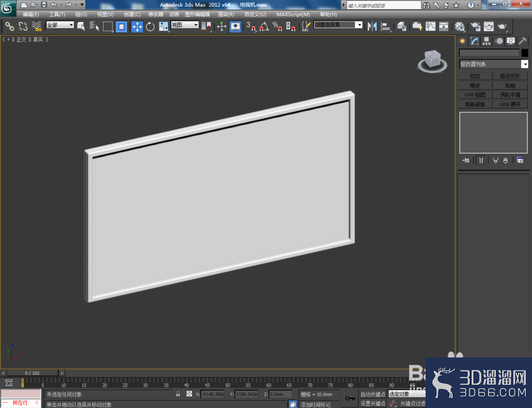Image resolution: width=532 pixels, height=408 pixels.
Task: Open reference coordinate system dropdown 视图
Action: (185, 25)
